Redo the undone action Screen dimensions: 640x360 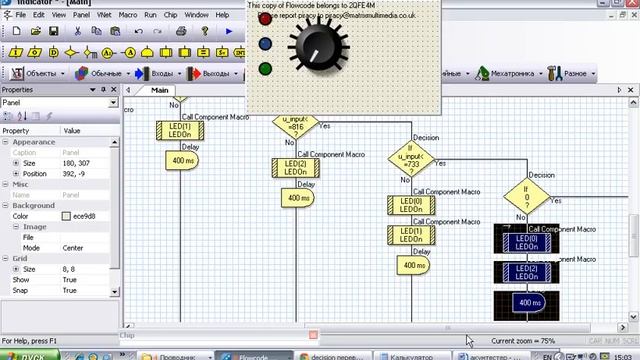coord(157,31)
